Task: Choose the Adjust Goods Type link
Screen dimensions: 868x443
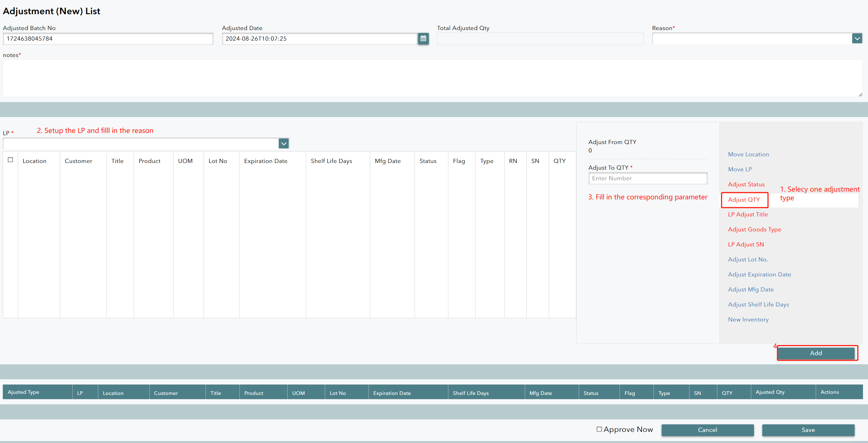Action: [x=755, y=229]
